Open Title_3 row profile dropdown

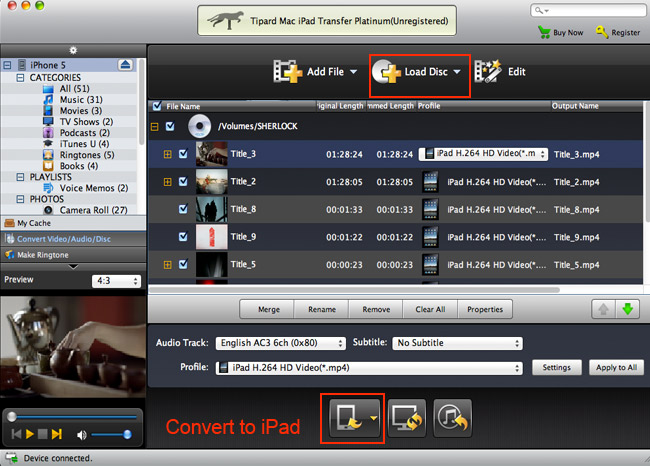coord(483,154)
